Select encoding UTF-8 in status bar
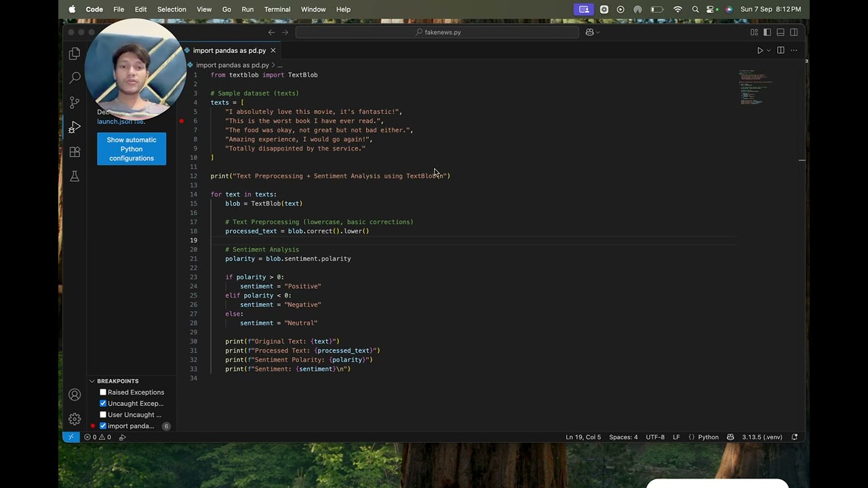Screen dimensions: 868x488 click(x=655, y=437)
